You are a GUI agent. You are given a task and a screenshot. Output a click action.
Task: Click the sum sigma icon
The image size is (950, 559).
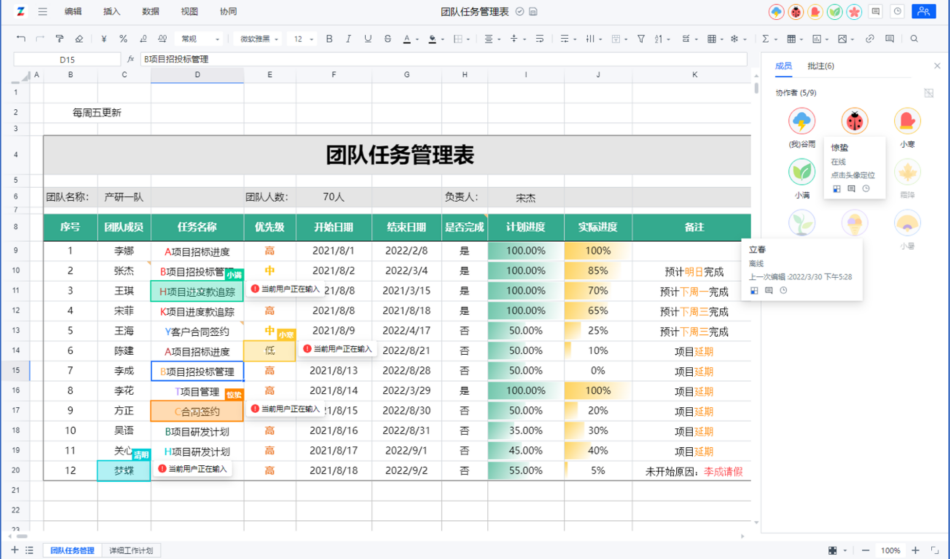coord(765,39)
